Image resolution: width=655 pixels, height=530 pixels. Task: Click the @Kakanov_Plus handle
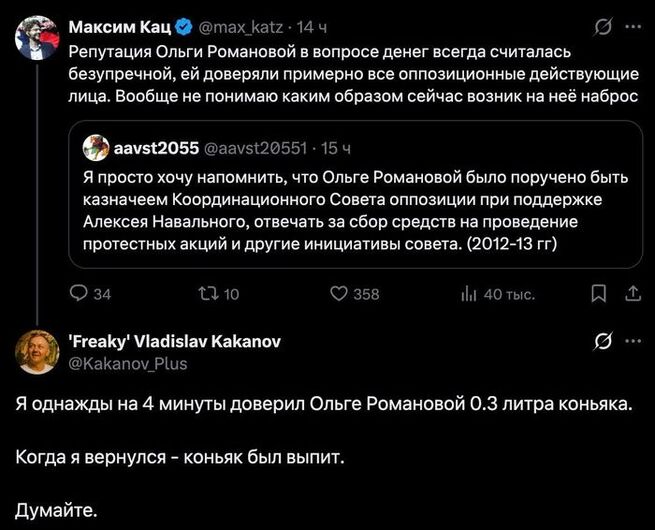129,363
